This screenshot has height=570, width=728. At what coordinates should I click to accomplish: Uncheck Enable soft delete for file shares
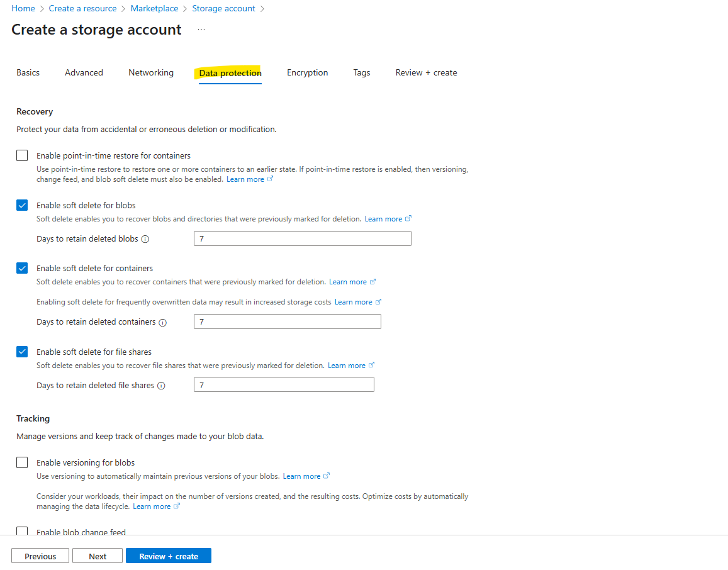[x=22, y=352]
